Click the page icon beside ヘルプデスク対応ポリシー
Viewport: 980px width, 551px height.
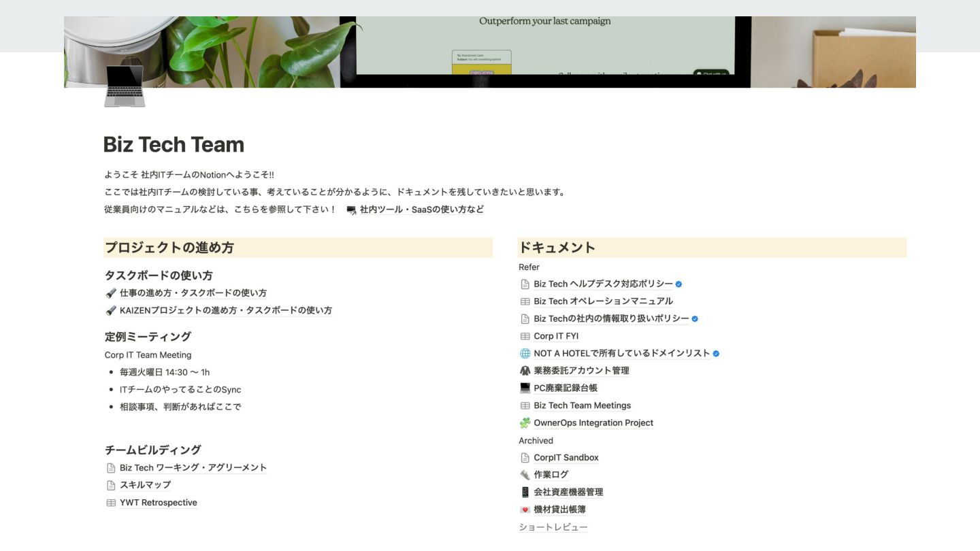pos(525,284)
